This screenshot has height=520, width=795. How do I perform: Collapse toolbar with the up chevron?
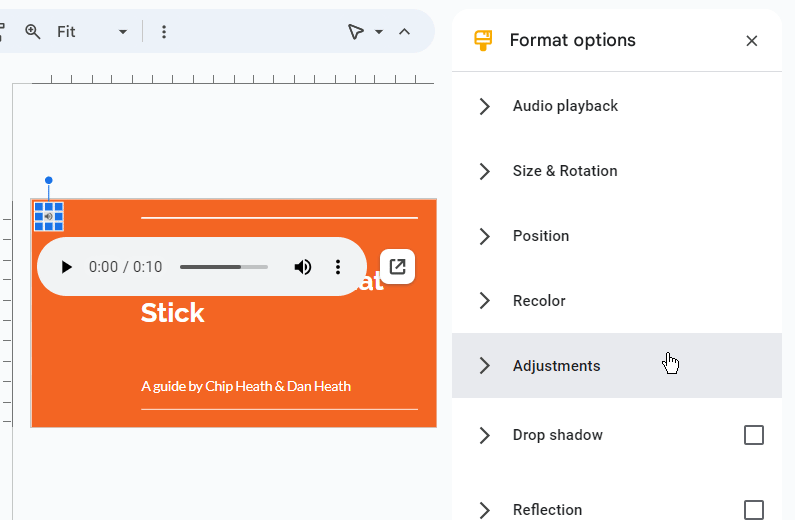[404, 32]
